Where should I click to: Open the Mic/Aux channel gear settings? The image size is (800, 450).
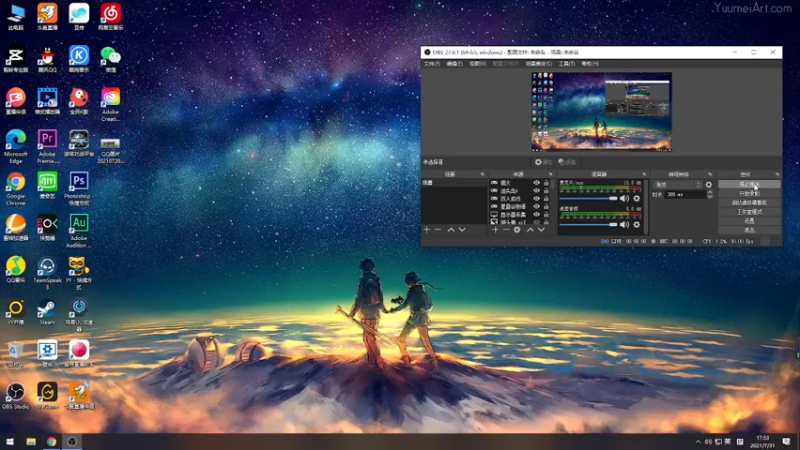coord(636,198)
